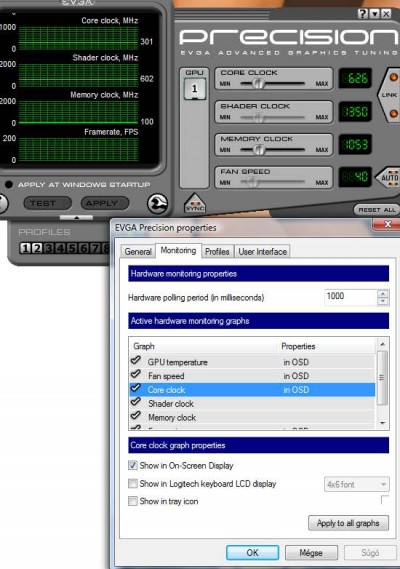Click the Core clock monitoring graph
This screenshot has height=569, width=400.
point(78,38)
